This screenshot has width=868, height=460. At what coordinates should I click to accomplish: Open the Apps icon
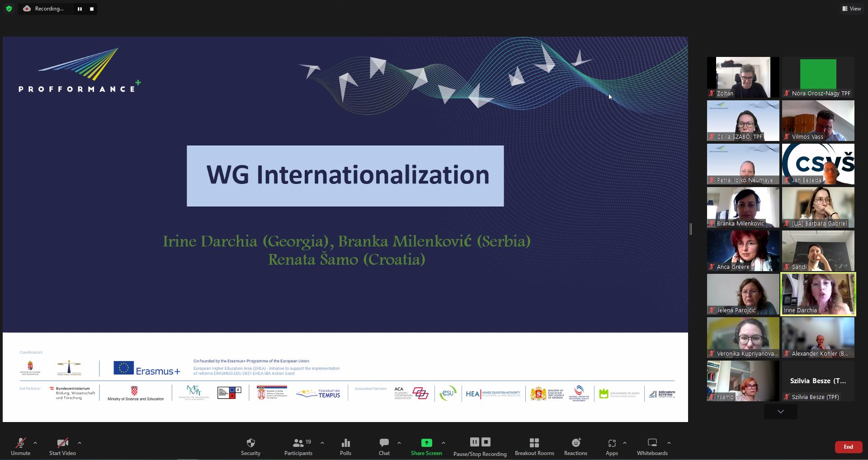pyautogui.click(x=612, y=443)
